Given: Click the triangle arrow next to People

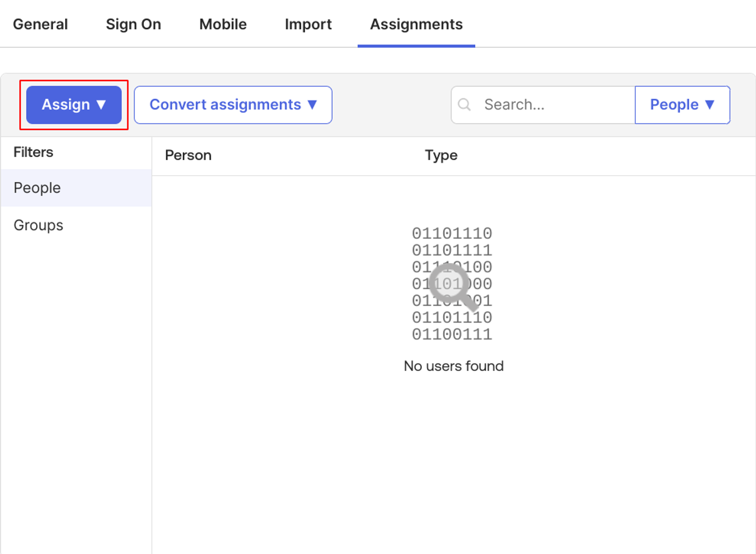Looking at the screenshot, I should pyautogui.click(x=709, y=105).
